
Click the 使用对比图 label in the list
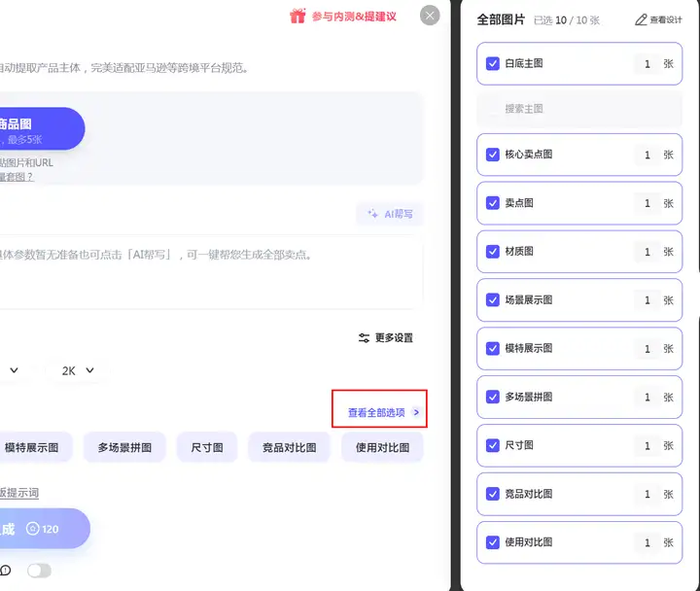529,542
